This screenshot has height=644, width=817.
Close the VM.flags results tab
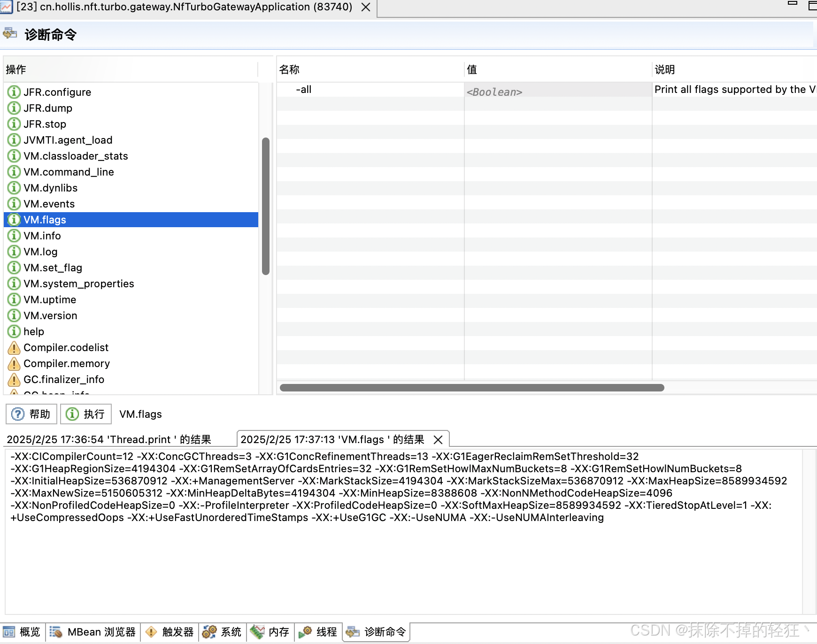438,440
